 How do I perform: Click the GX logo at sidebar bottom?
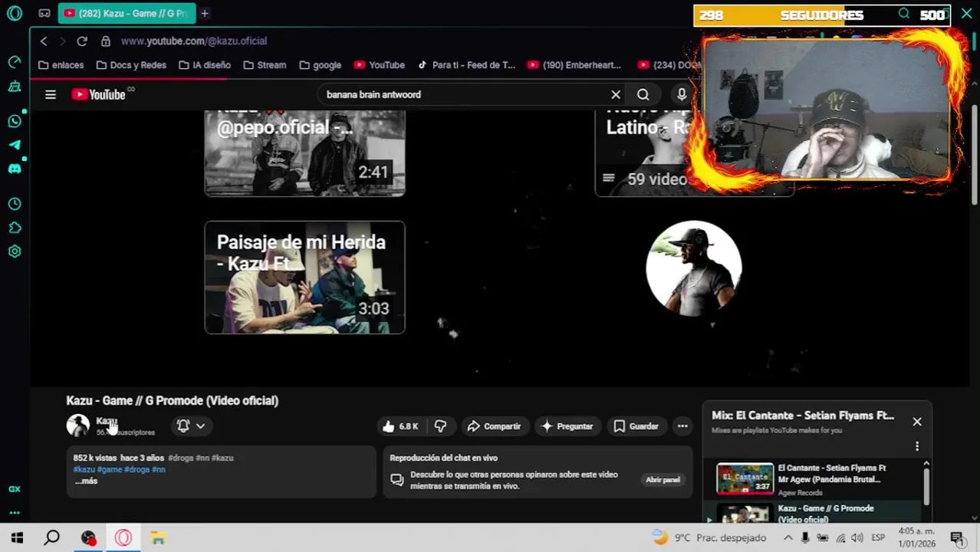pos(15,489)
